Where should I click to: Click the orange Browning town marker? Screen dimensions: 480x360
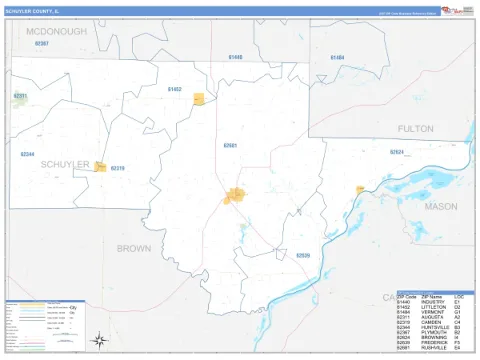coord(360,190)
